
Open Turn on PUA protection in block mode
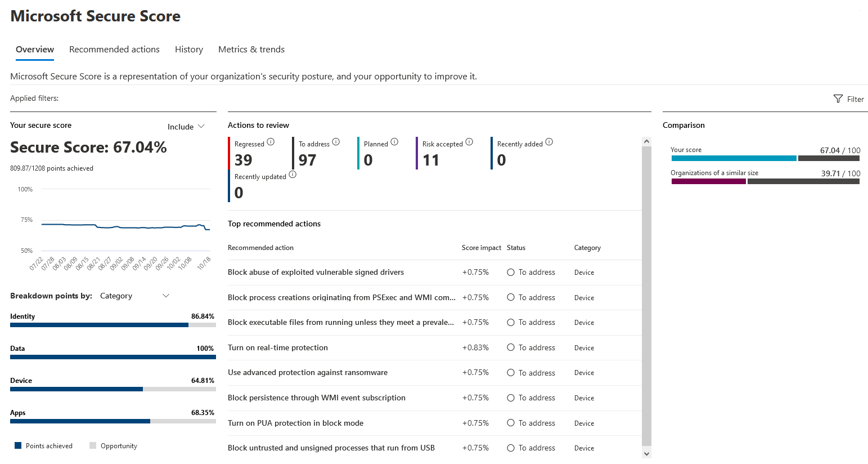click(x=295, y=423)
